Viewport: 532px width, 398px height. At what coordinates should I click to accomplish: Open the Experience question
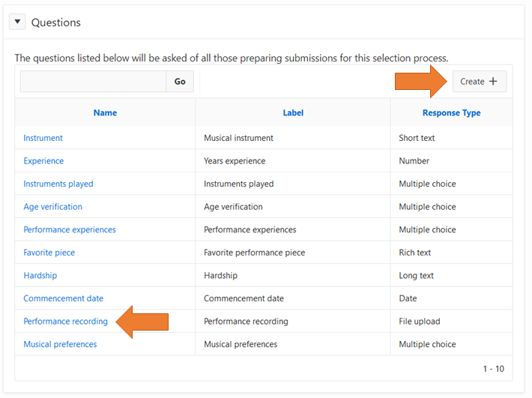coord(43,161)
